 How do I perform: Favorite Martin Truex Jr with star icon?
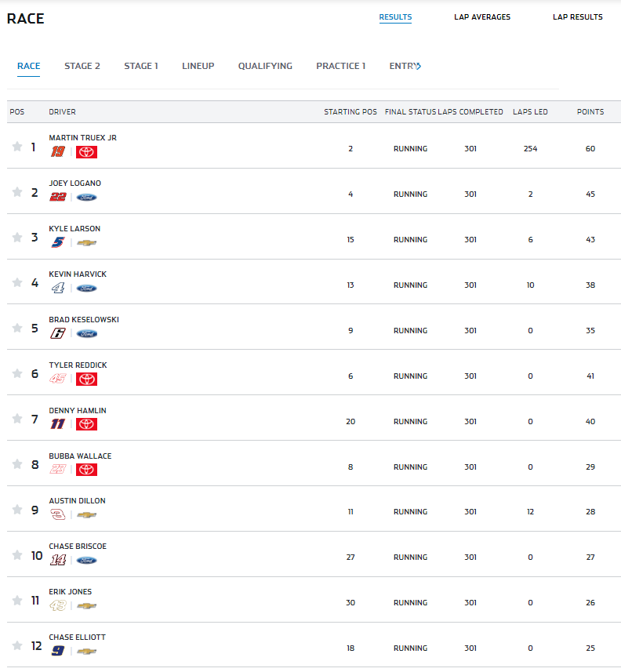[x=17, y=147]
